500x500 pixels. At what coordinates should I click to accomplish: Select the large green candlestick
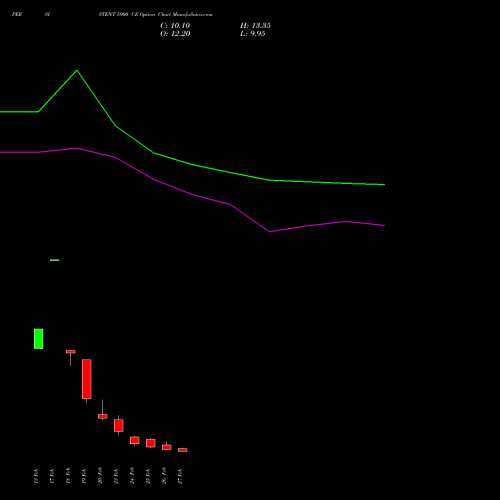[39, 339]
